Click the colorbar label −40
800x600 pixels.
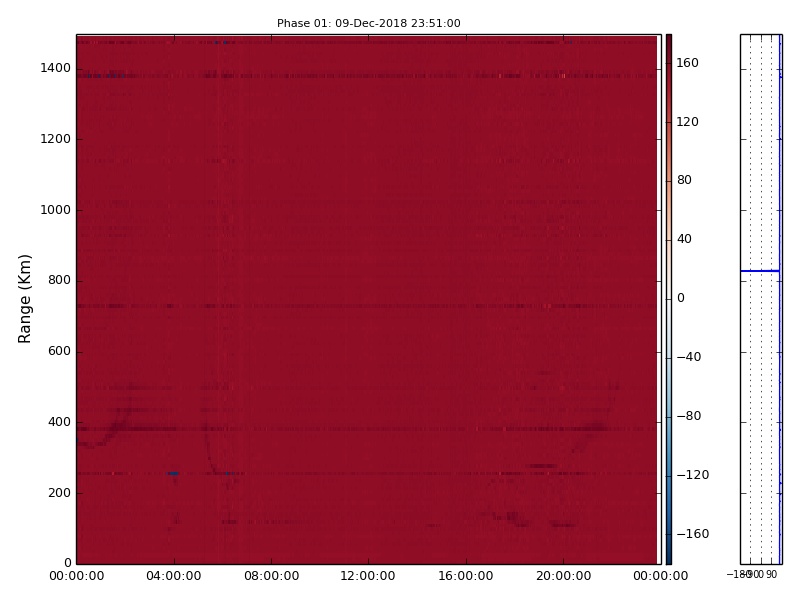(689, 357)
